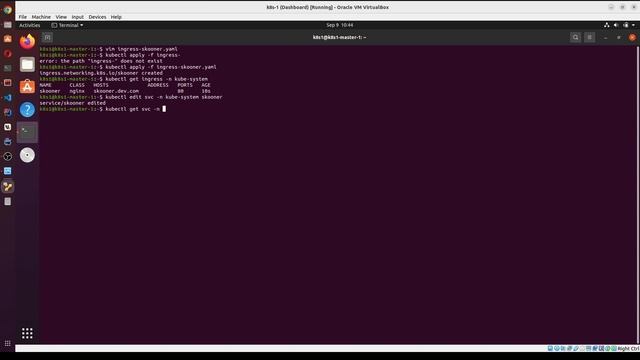640x360 pixels.
Task: Click the OBS Studio icon in the host launcher
Action: coord(8,156)
